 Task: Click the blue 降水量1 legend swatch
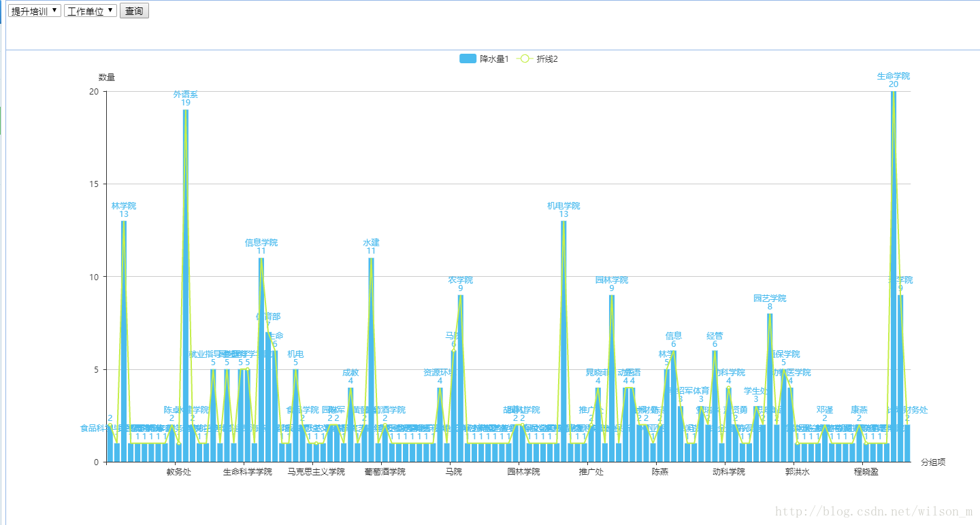(468, 59)
